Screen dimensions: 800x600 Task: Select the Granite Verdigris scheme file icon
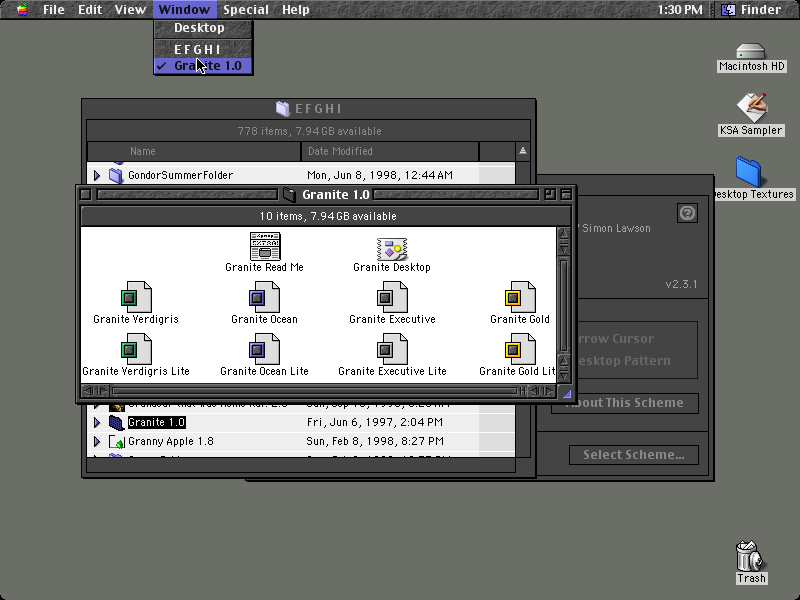click(136, 297)
